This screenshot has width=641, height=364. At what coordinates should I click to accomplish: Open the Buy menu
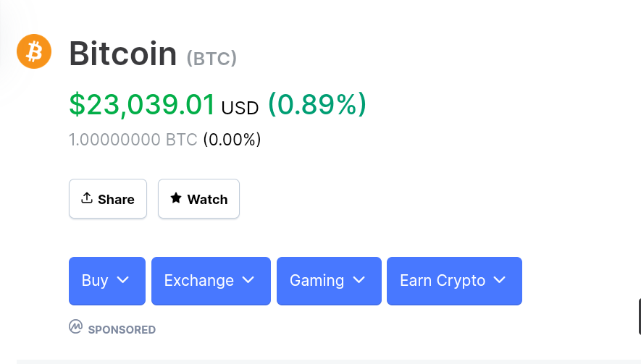tap(107, 281)
